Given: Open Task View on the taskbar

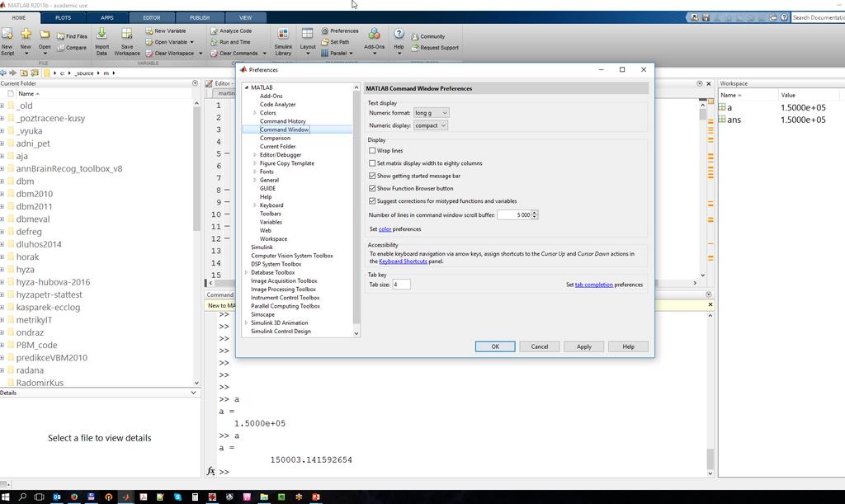Looking at the screenshot, I should coord(39,497).
